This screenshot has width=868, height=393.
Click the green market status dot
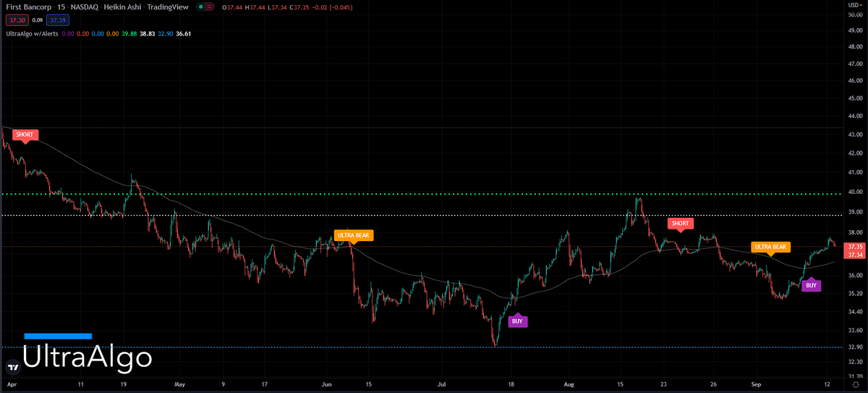(201, 8)
